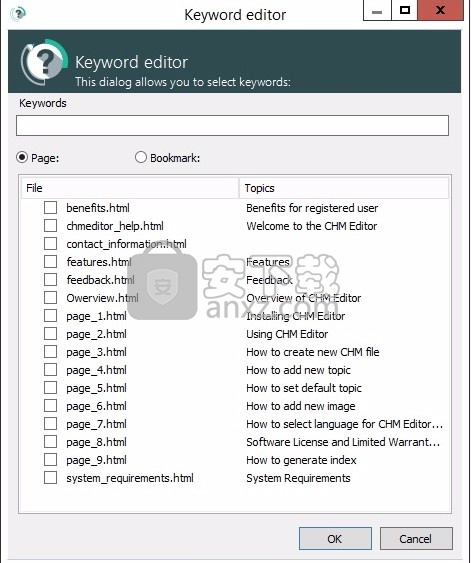Click the 'Using CHM Editor' topic text
The width and height of the screenshot is (471, 563).
click(x=287, y=334)
